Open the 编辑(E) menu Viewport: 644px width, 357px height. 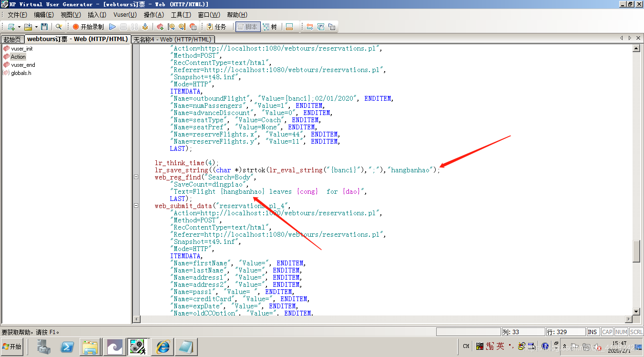[44, 15]
